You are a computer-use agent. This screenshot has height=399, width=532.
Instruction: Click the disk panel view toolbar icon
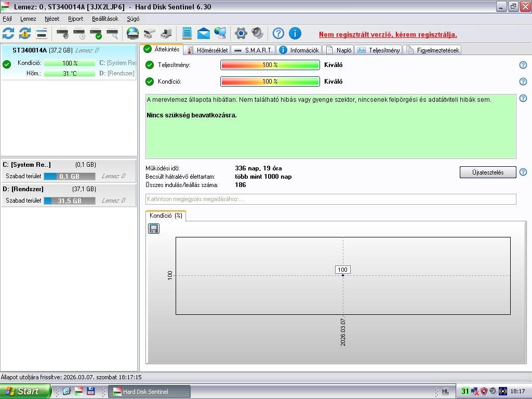tap(42, 33)
